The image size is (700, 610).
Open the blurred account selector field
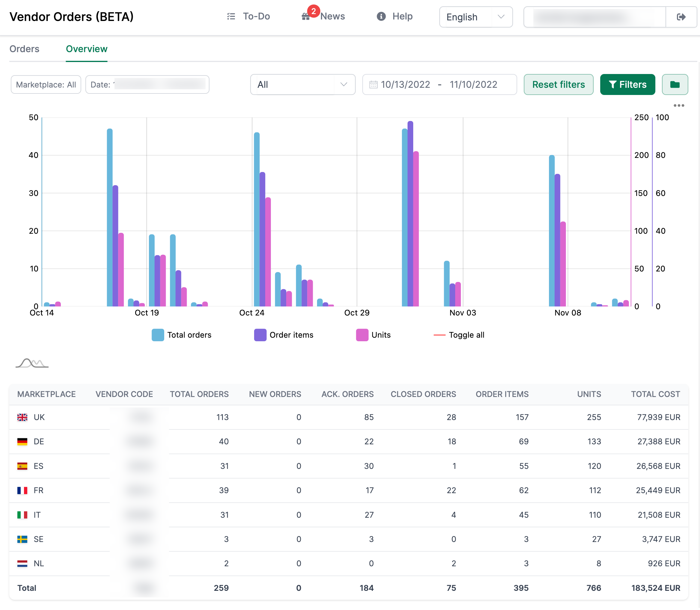(x=595, y=17)
